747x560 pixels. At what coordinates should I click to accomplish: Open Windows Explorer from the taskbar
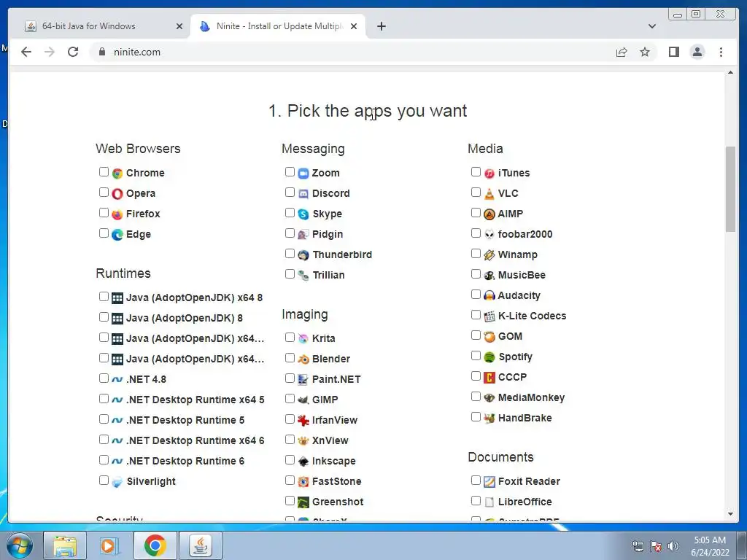(65, 545)
